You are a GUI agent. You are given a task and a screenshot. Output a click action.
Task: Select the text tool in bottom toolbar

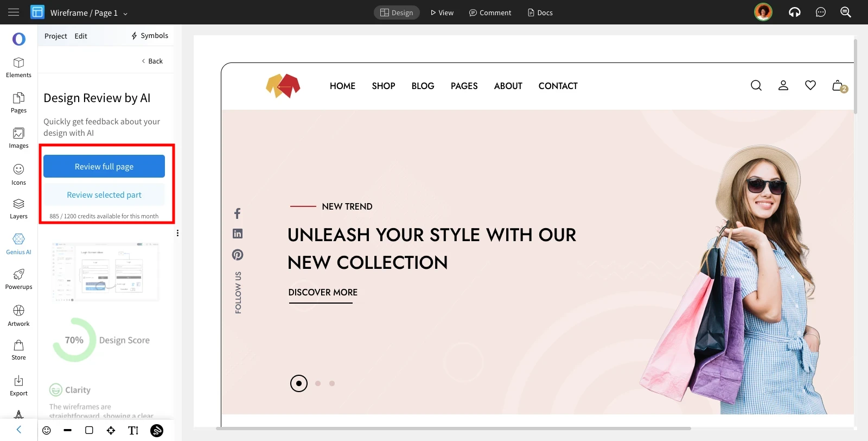[x=133, y=431]
